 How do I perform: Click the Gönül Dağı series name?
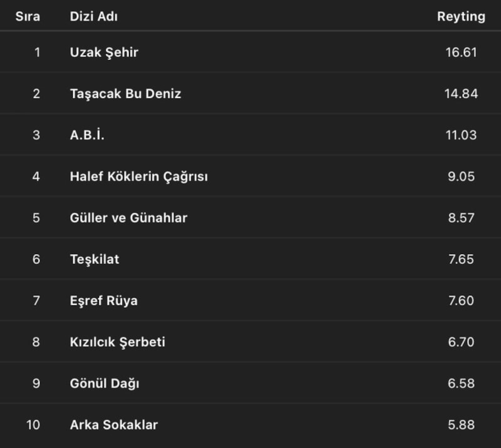[x=105, y=383]
